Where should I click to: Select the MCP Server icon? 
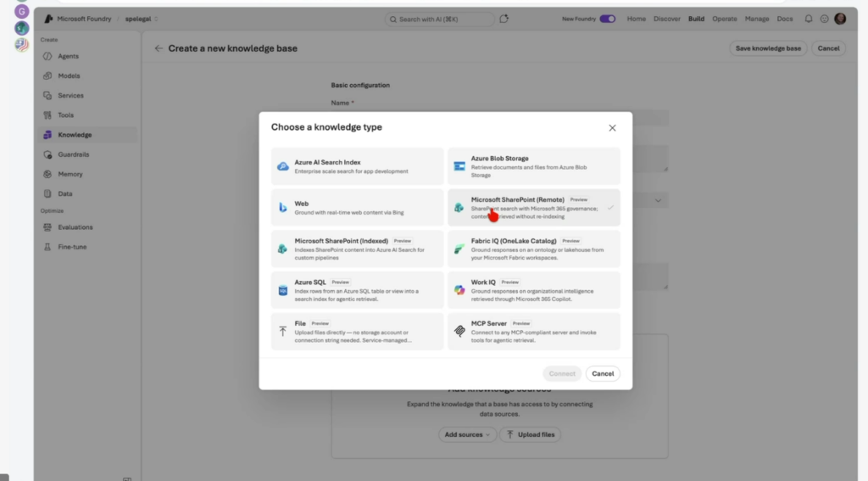click(459, 331)
